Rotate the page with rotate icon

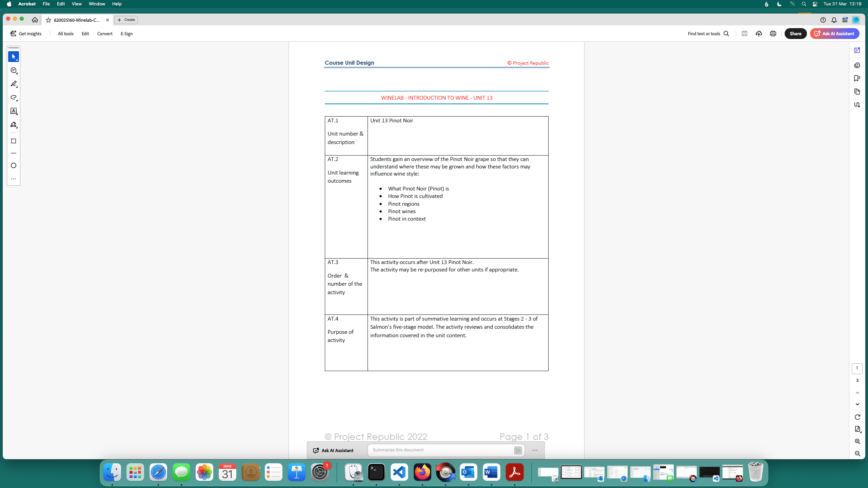(x=857, y=417)
